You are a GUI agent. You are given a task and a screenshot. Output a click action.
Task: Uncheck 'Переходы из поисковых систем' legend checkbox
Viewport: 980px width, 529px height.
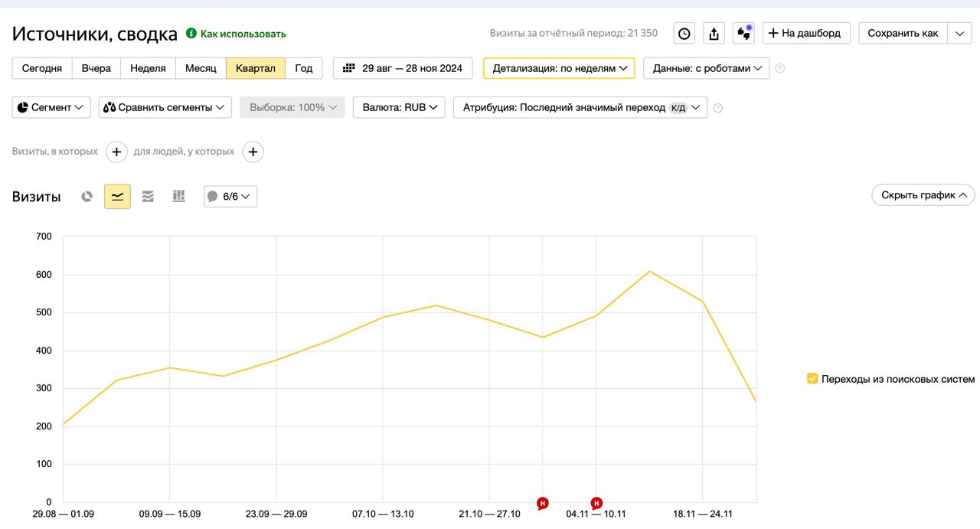coord(812,378)
